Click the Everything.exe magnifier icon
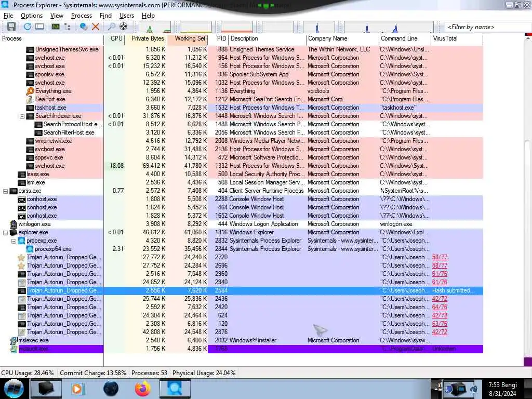The width and height of the screenshot is (532, 399). (x=30, y=91)
